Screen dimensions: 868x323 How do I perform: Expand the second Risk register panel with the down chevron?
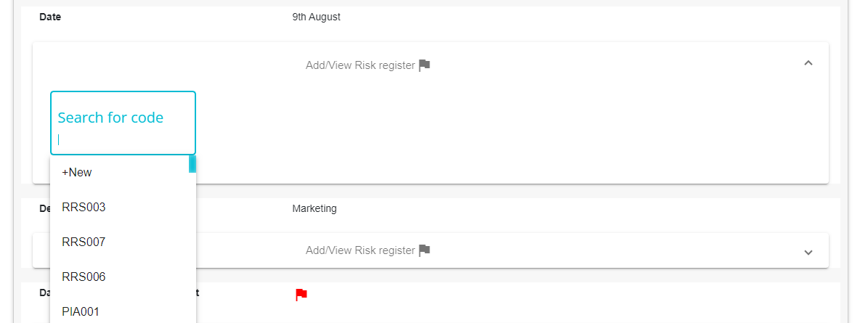point(808,252)
